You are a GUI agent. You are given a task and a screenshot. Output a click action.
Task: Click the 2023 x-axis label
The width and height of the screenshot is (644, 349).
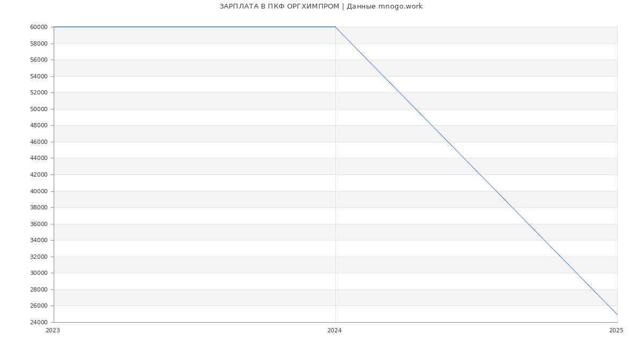coord(53,331)
